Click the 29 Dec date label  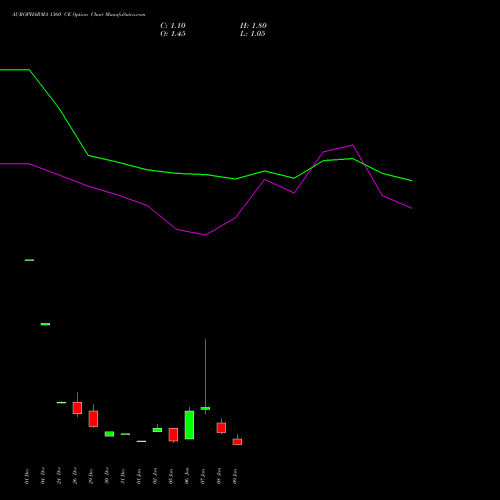tap(91, 476)
